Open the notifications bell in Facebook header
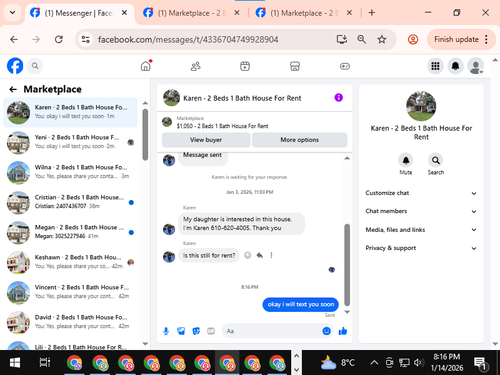This screenshot has height=375, width=500. [455, 66]
